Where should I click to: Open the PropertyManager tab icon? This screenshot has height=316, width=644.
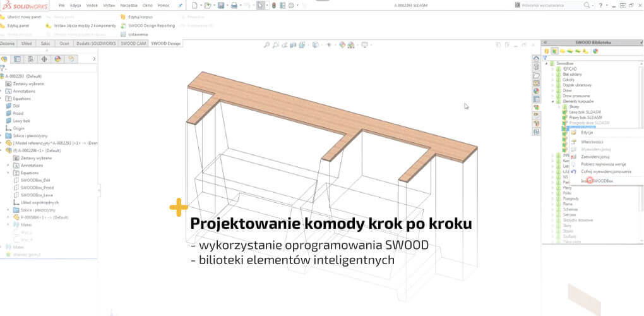(x=17, y=59)
